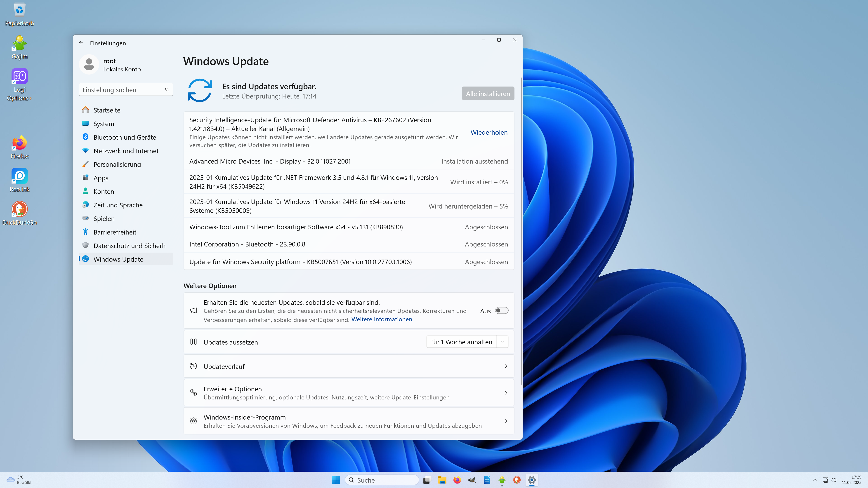Click the back arrow in Einstellungen
868x488 pixels.
[81, 43]
